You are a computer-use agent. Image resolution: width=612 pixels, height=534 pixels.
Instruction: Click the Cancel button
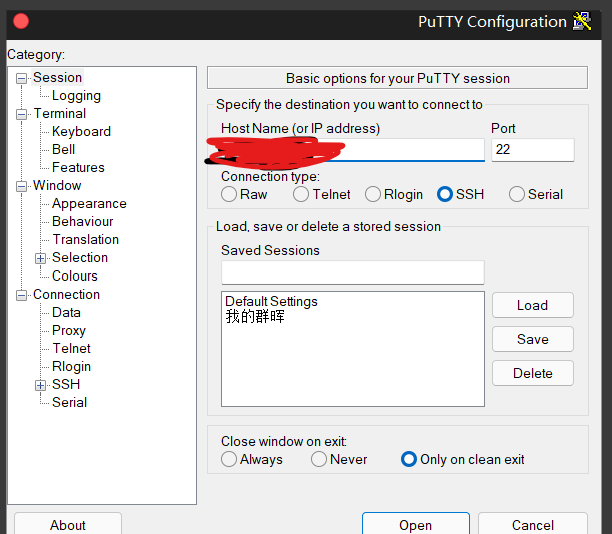click(533, 524)
